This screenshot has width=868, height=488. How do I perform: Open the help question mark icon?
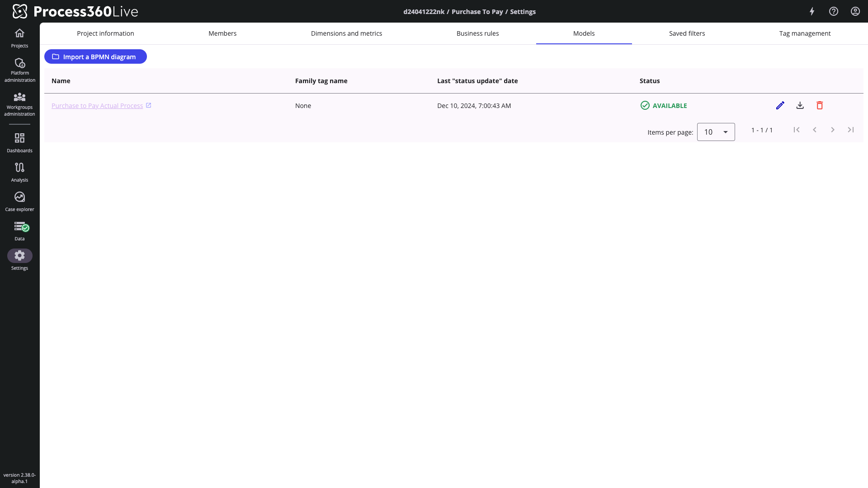[834, 11]
